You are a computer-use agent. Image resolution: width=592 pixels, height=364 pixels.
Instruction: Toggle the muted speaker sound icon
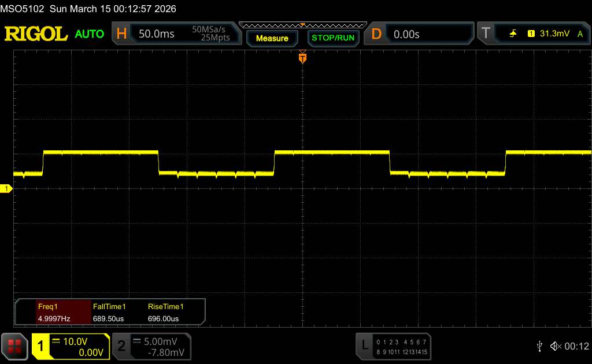tap(556, 346)
